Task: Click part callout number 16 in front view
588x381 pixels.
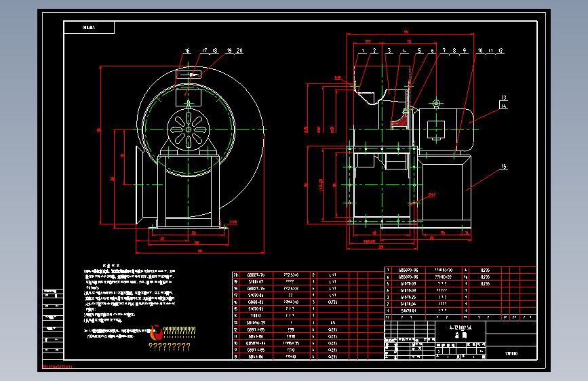Action: pos(187,51)
